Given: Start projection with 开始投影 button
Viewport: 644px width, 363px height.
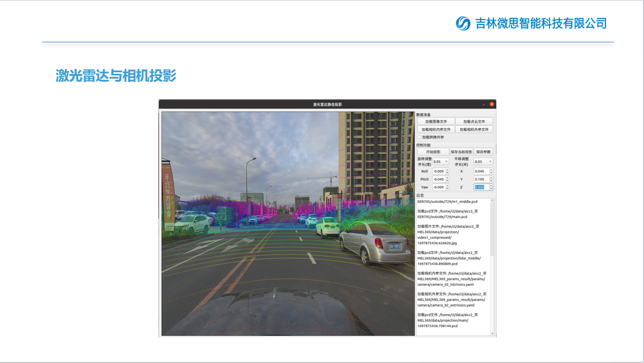Looking at the screenshot, I should 432,152.
